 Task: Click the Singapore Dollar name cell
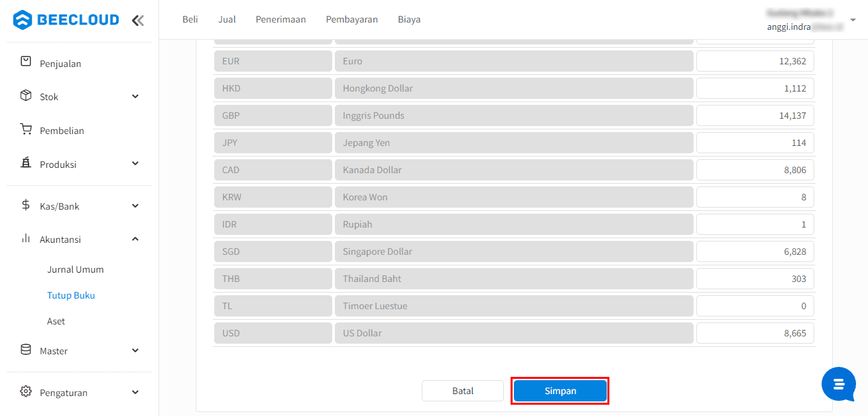click(514, 251)
